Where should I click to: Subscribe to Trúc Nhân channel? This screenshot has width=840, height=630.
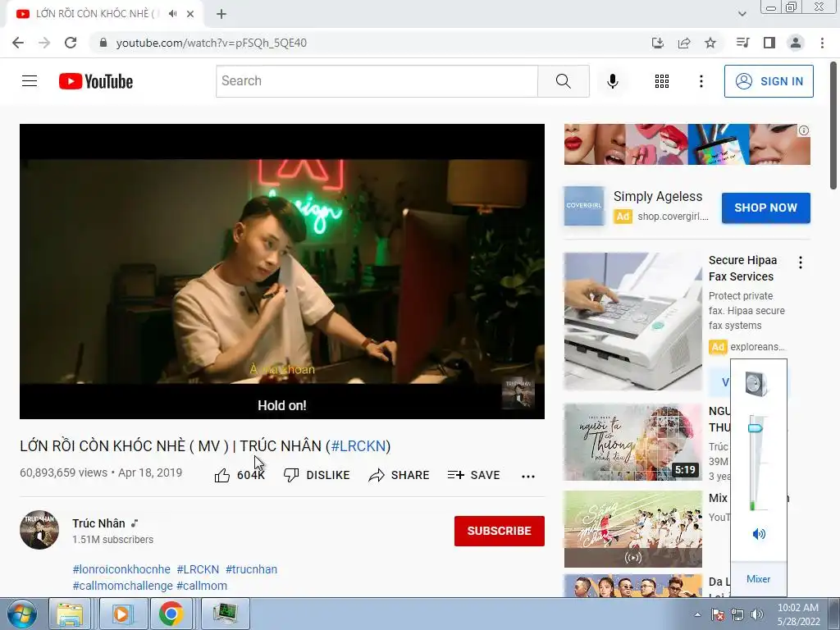(x=500, y=531)
